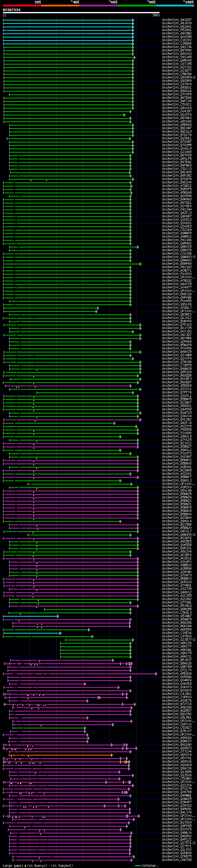Select hit UniRef100_B7G9T8
The height and width of the screenshot is (868, 197).
177,179
